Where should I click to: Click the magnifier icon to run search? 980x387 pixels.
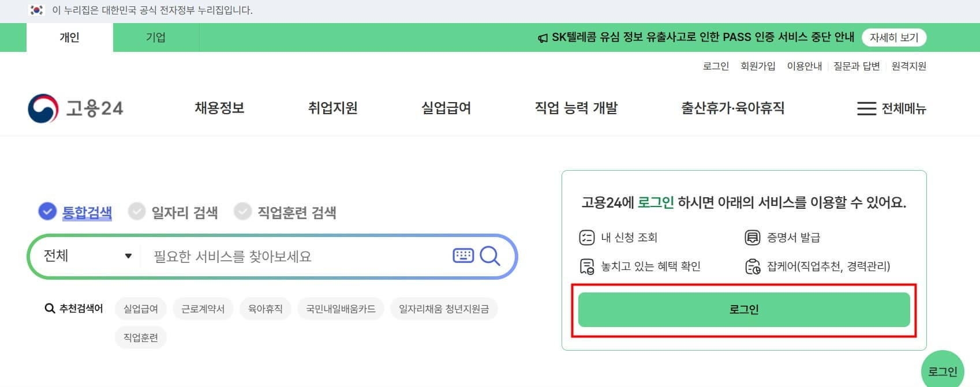[490, 256]
